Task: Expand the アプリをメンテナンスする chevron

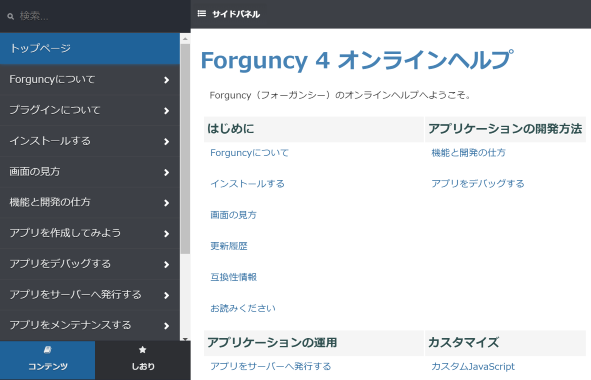Action: tap(166, 326)
